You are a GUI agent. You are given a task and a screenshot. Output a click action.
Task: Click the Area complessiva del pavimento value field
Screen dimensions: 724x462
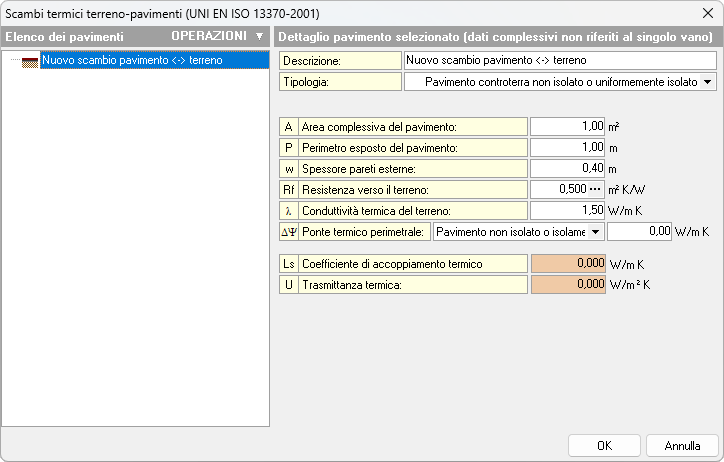click(x=568, y=127)
